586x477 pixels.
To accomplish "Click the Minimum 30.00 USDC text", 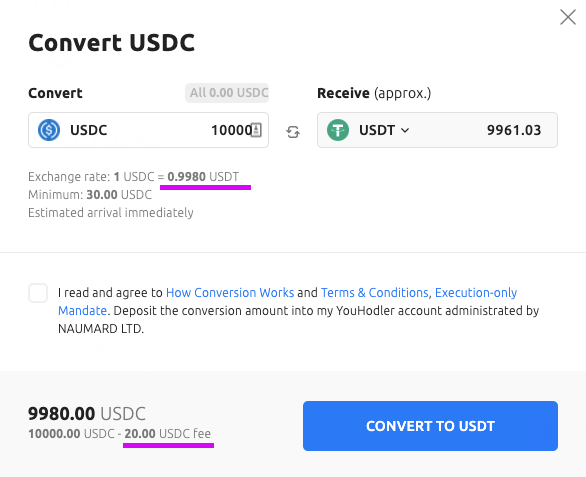I will (x=90, y=195).
